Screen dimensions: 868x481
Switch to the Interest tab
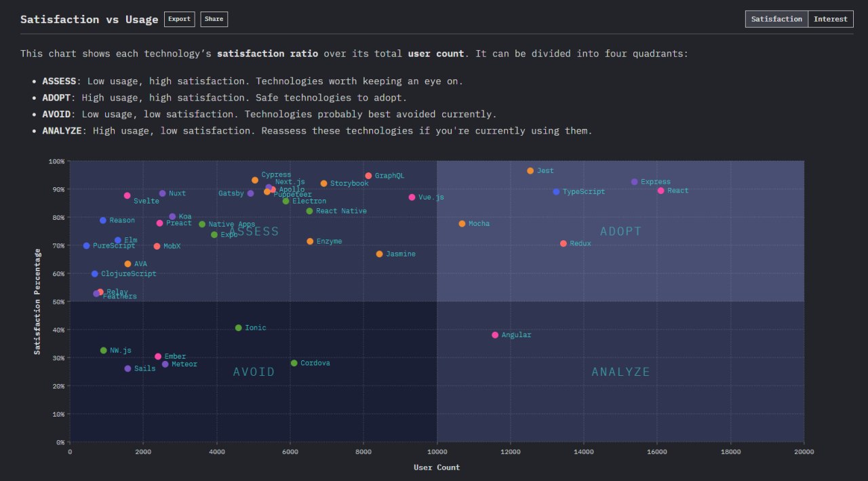pos(831,19)
